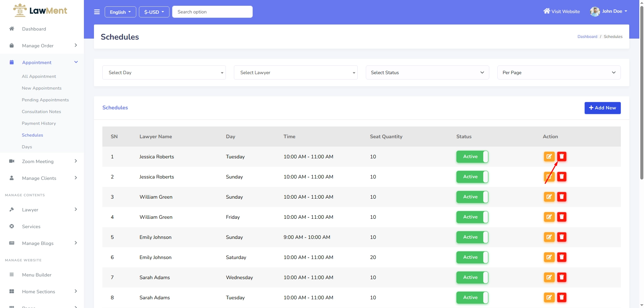
Task: Open the Select Day dropdown
Action: (164, 72)
